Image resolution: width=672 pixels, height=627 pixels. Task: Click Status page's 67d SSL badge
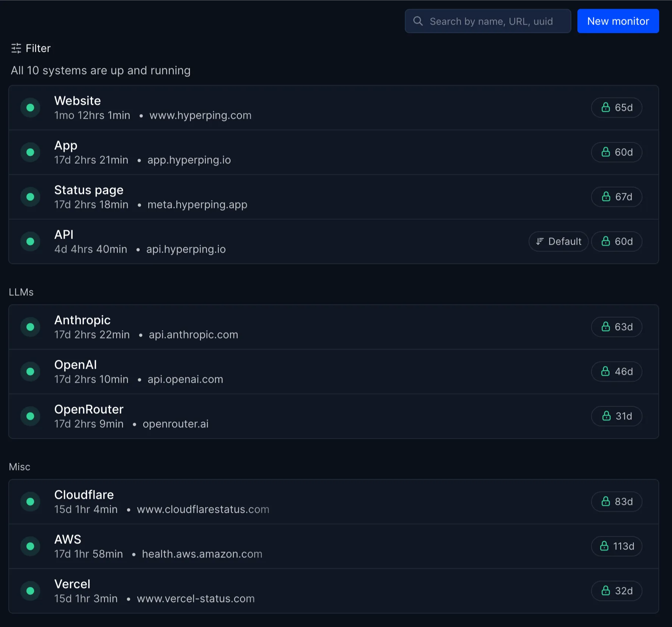click(616, 197)
